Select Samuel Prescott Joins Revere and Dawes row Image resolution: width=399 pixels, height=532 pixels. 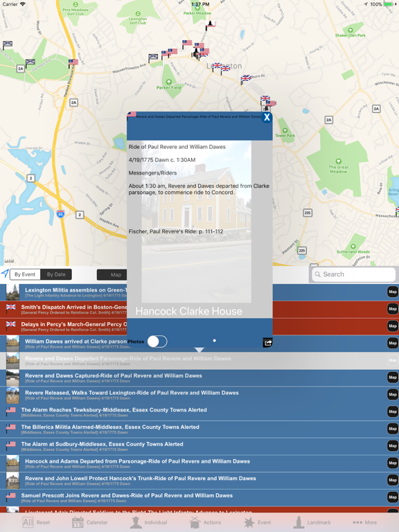tap(199, 497)
